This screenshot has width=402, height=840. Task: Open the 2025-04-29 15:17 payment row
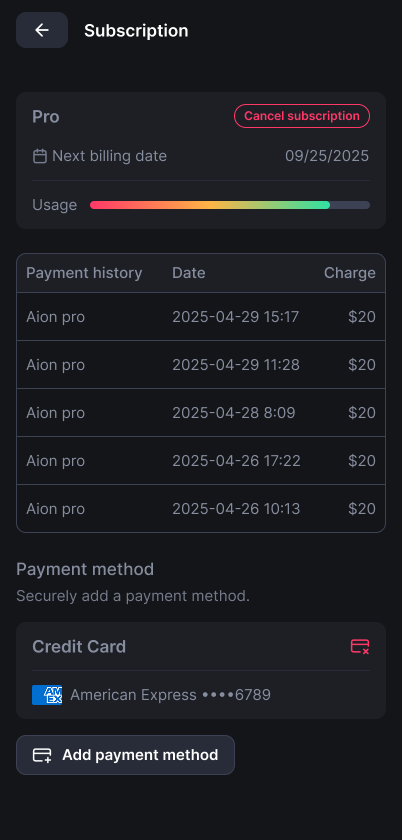pyautogui.click(x=201, y=317)
